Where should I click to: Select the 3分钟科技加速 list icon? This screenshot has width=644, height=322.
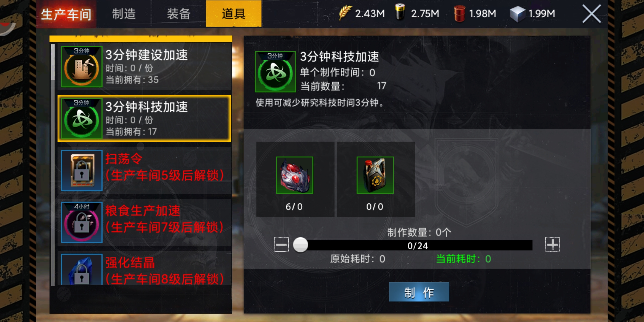(x=82, y=118)
